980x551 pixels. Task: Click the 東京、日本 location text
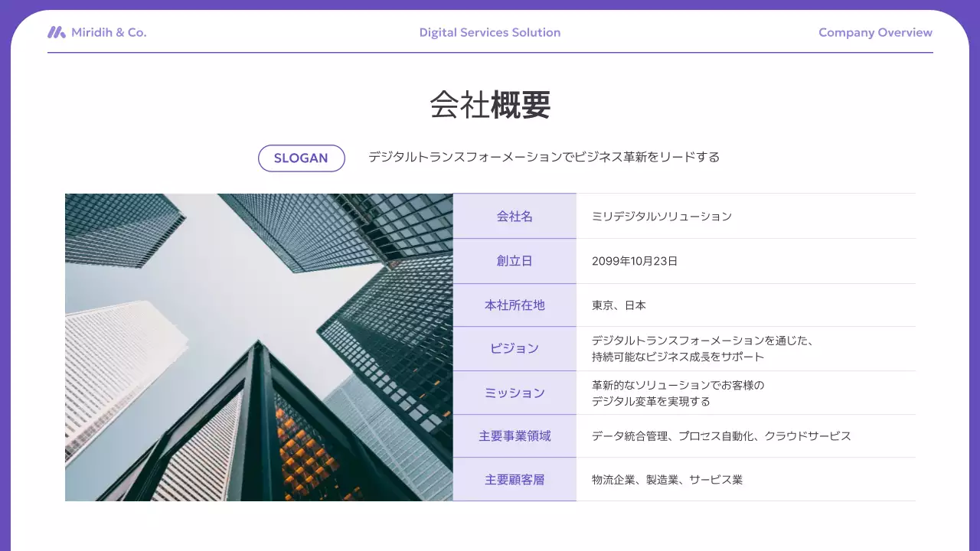pos(618,305)
